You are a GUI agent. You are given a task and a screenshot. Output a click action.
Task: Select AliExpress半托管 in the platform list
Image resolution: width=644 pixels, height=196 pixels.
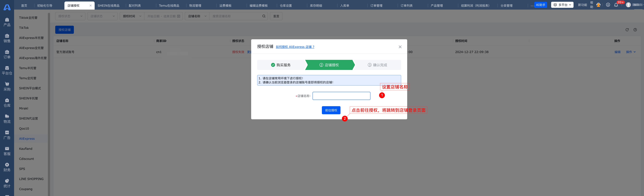pos(31,38)
